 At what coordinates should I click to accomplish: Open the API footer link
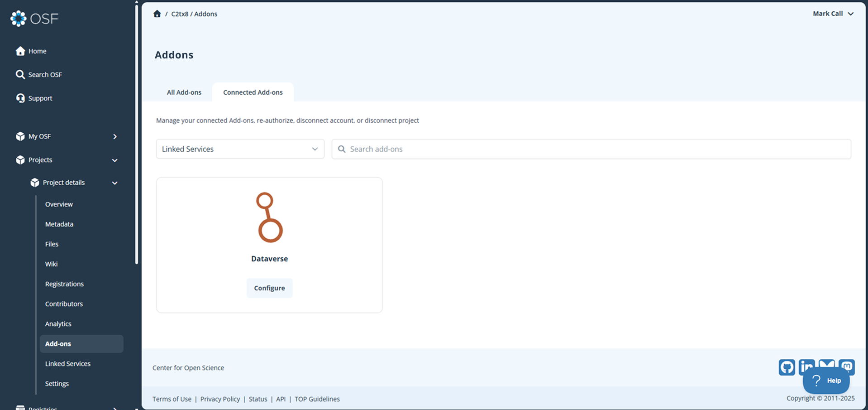tap(281, 399)
